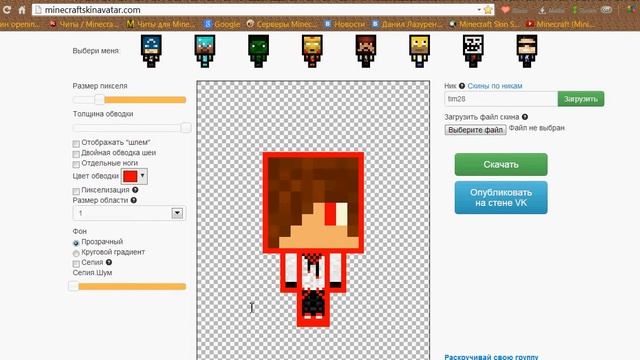Open Новости bookmark in bookmarks bar
Screen dimensions: 640x360
click(x=344, y=24)
